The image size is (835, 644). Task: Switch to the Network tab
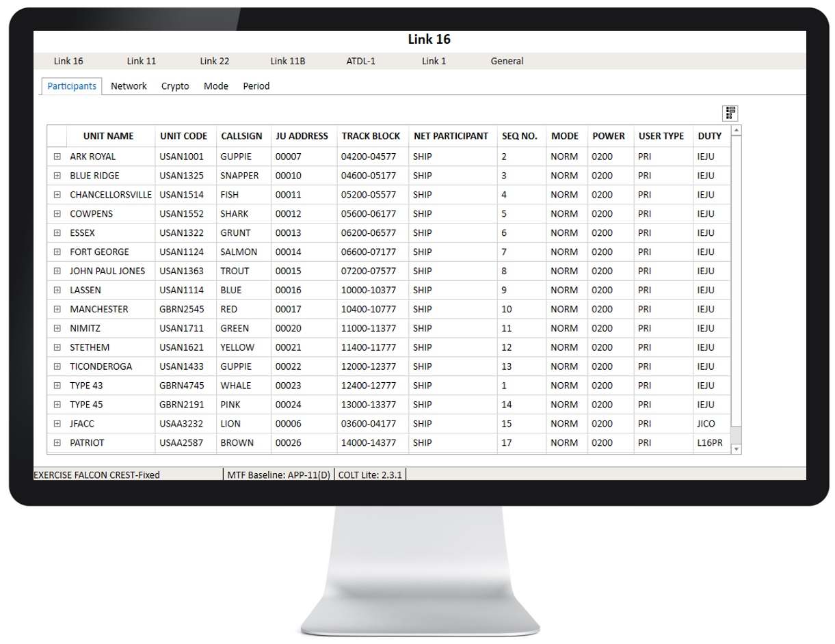[129, 86]
